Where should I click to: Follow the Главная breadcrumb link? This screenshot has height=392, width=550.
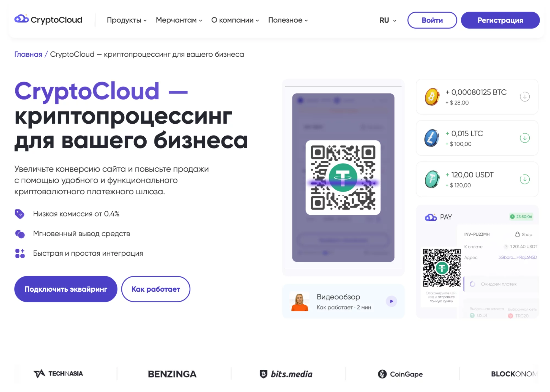(28, 54)
